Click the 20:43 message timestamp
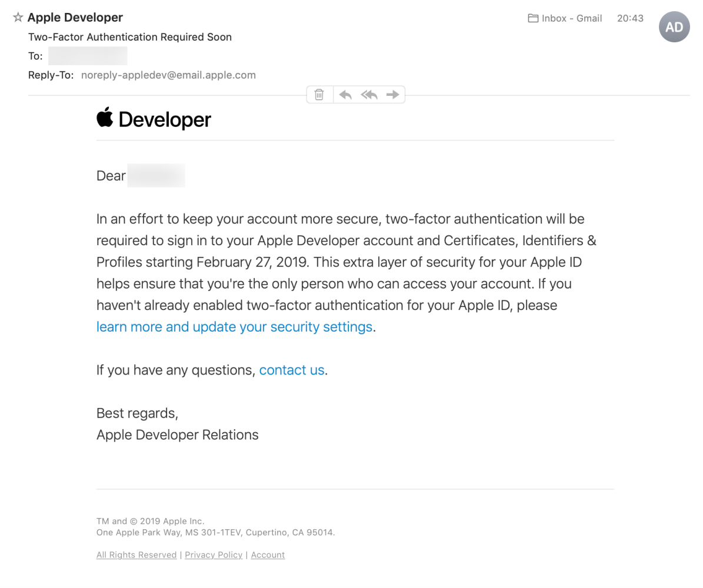This screenshot has height=588, width=703. [x=630, y=18]
